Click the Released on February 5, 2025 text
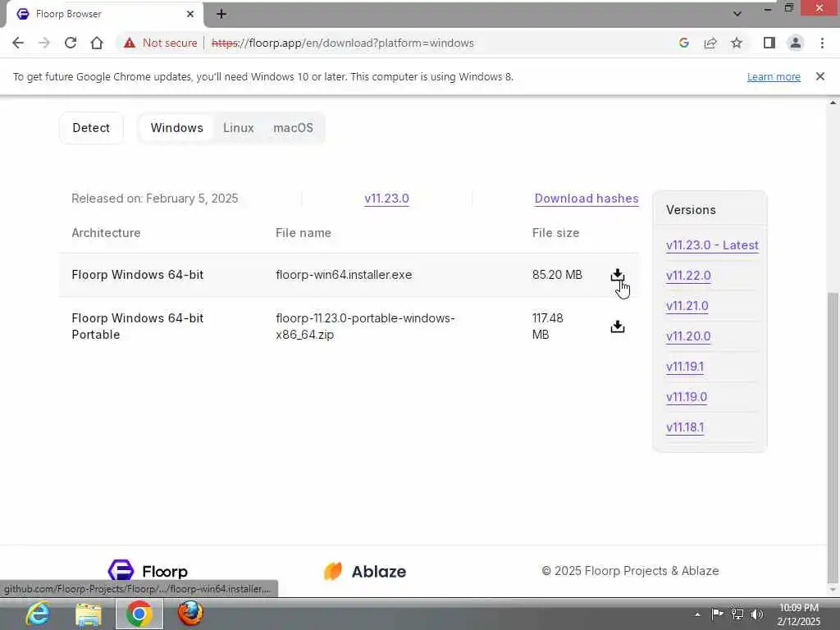The height and width of the screenshot is (630, 840). [x=155, y=199]
